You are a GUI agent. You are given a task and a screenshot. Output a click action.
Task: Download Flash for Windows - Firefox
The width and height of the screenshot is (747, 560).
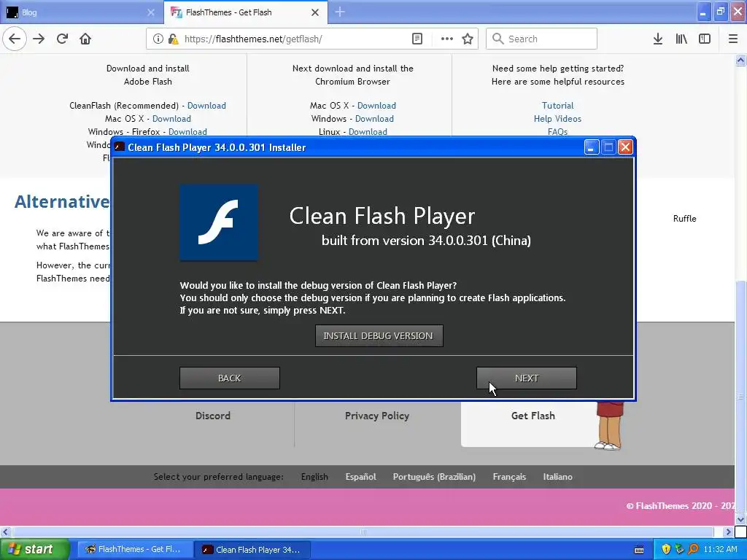point(187,131)
